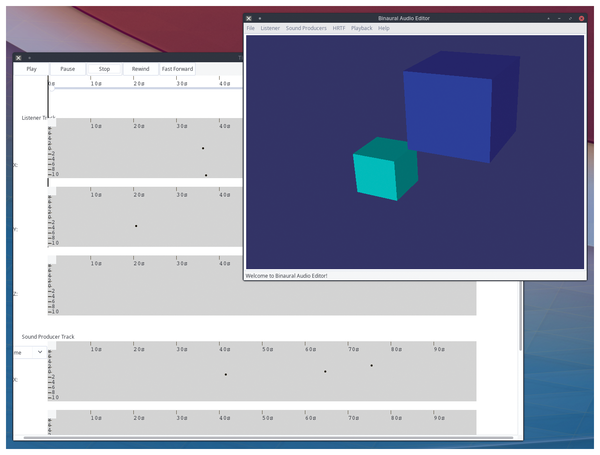The width and height of the screenshot is (600, 455).
Task: Click the timeline slider track near 30s
Action: coord(176,88)
